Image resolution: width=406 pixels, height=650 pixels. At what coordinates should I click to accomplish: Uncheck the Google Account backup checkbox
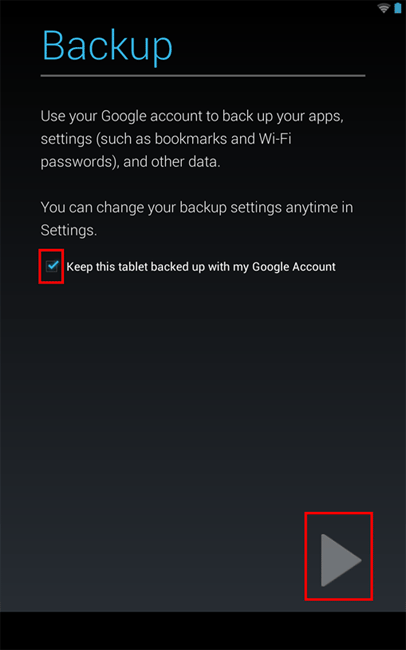[x=52, y=267]
